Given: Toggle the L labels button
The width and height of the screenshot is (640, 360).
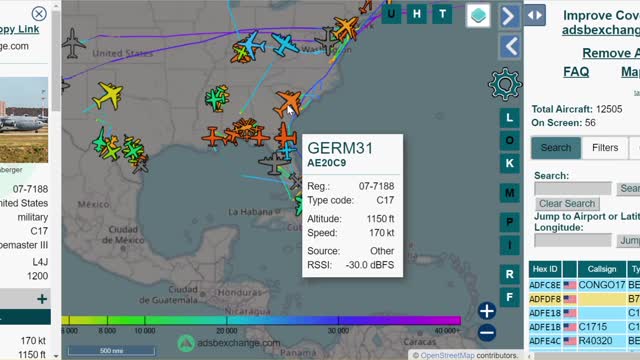Looking at the screenshot, I should pyautogui.click(x=509, y=118).
